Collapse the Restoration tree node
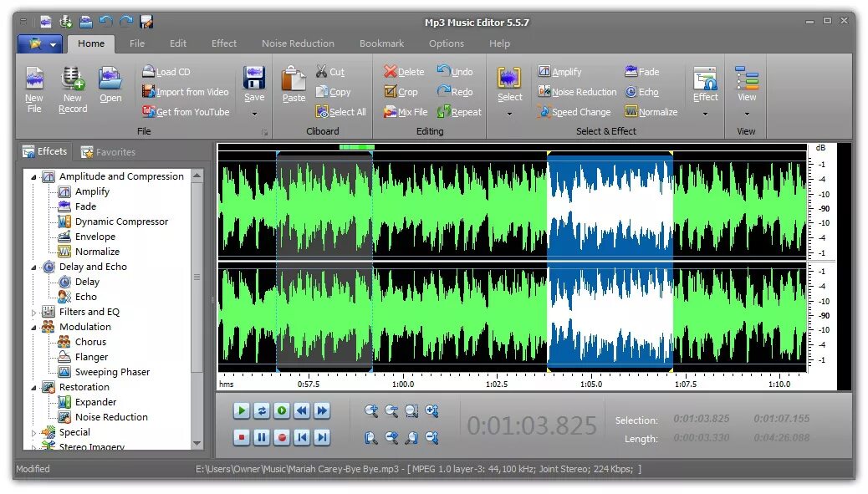This screenshot has width=868, height=494. point(33,388)
